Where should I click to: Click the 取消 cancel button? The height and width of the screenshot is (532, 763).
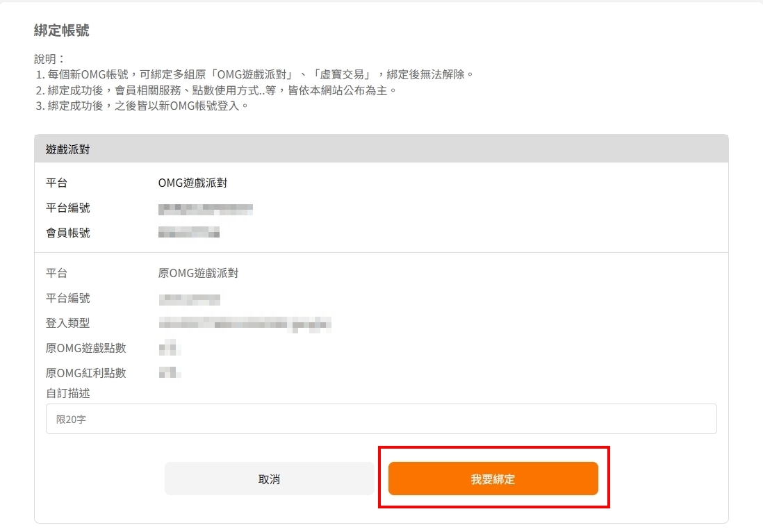click(269, 479)
